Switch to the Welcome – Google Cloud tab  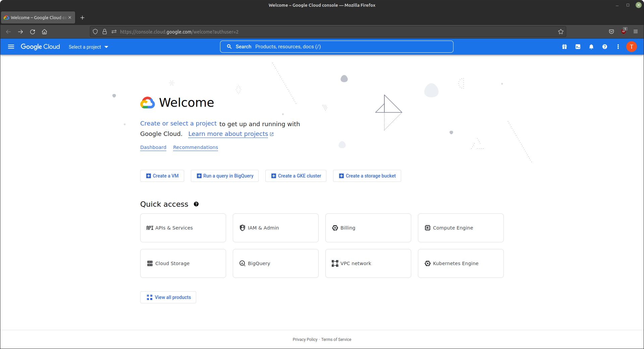[x=38, y=17]
